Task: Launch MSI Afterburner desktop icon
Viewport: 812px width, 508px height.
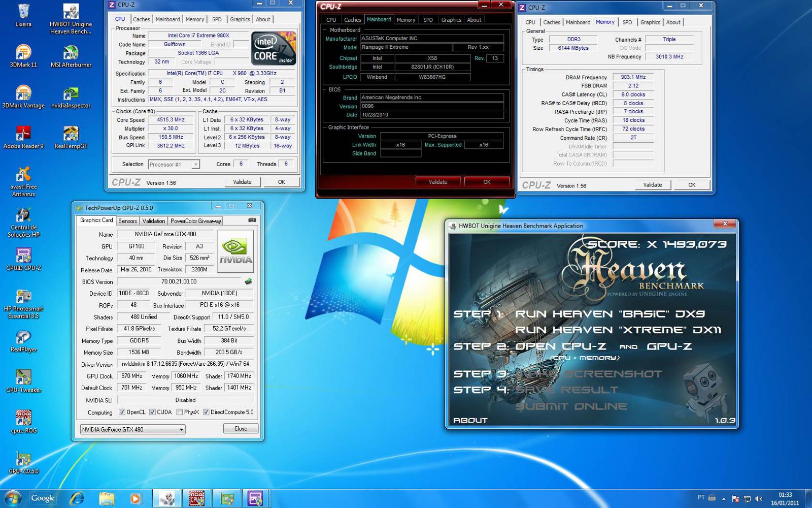Action: (71, 56)
